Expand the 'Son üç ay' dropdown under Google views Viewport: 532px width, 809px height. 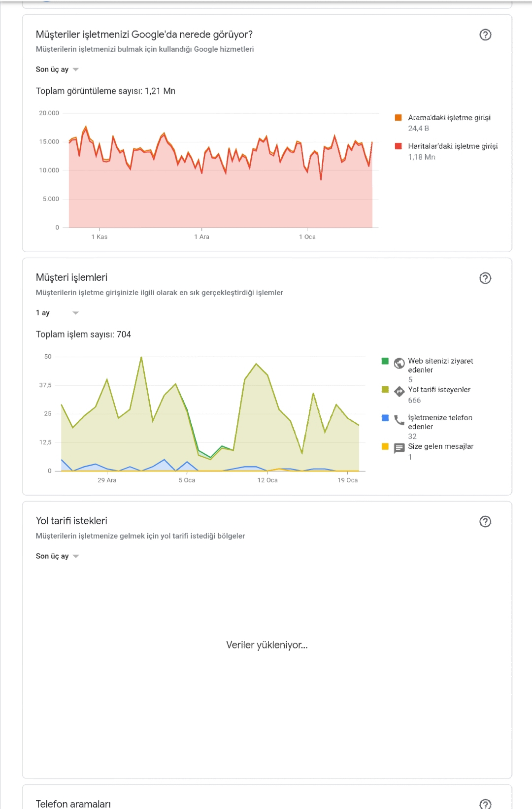click(57, 69)
